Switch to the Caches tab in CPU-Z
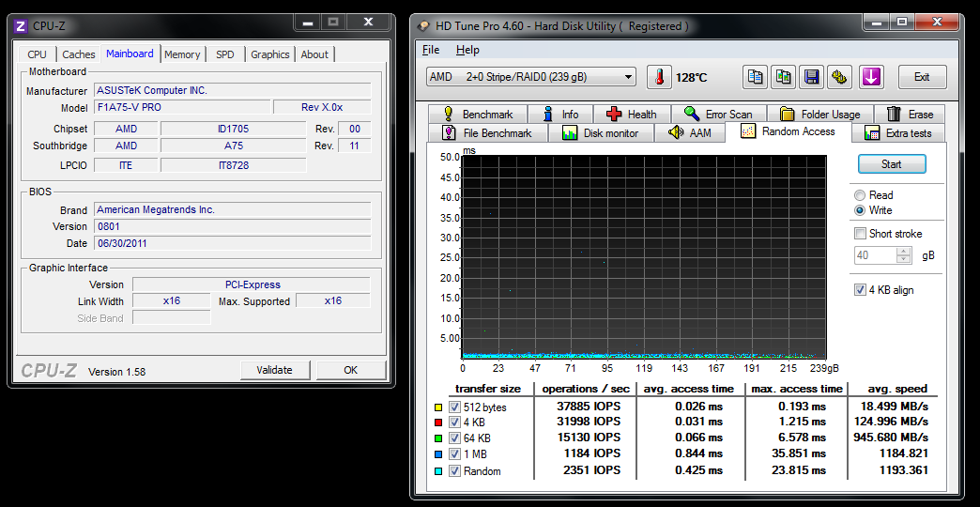 click(79, 54)
